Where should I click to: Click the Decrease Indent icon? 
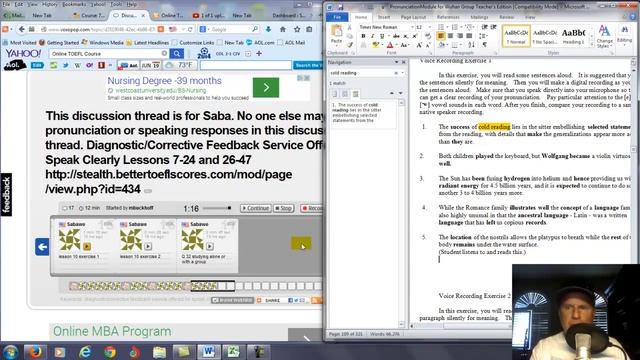click(484, 27)
